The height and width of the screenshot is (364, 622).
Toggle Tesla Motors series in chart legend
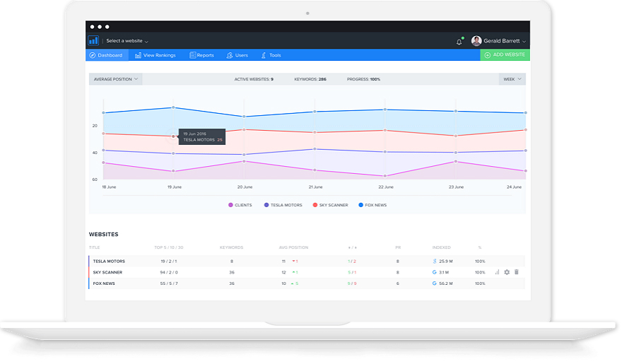pyautogui.click(x=283, y=205)
